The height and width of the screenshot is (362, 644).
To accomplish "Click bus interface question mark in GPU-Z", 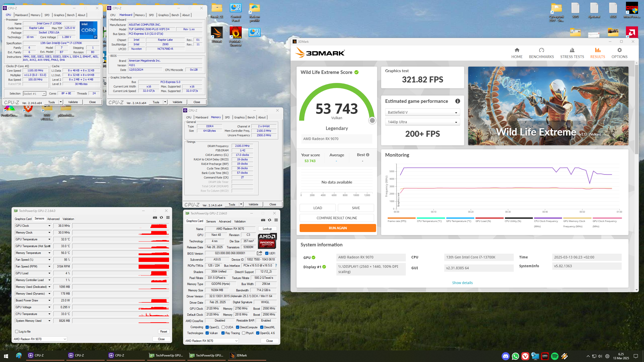I will pos(276,265).
